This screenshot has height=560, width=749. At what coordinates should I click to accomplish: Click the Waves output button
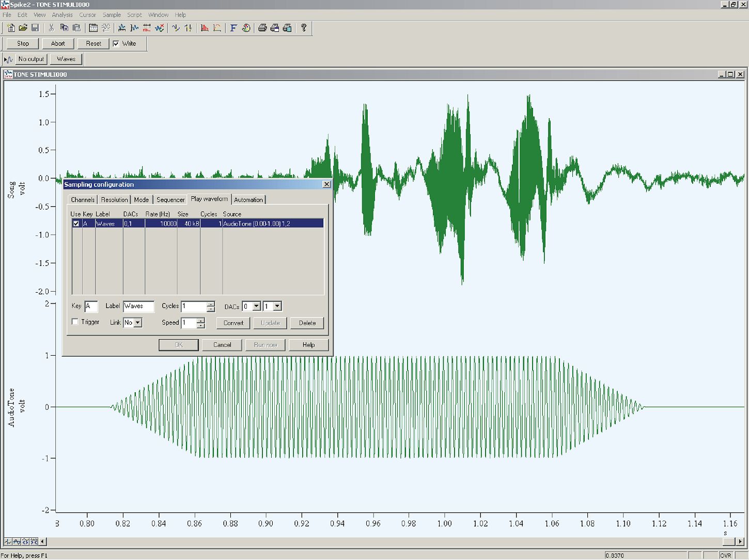[66, 59]
